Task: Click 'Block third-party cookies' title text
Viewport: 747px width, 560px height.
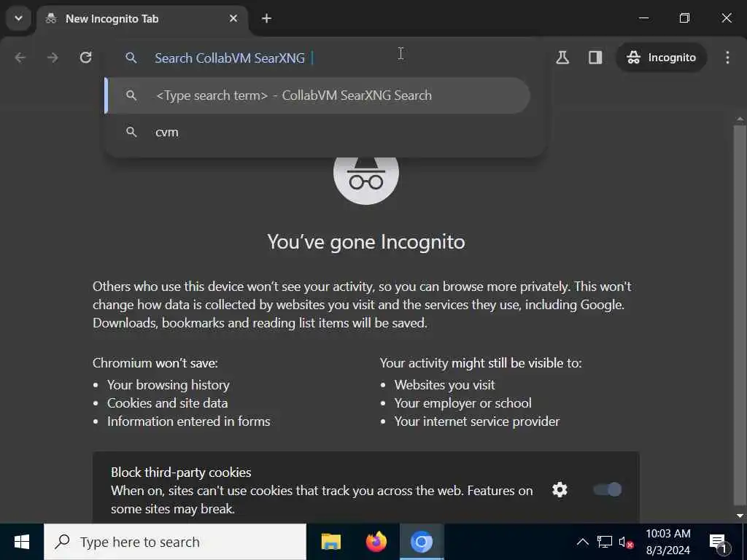Action: click(x=181, y=472)
